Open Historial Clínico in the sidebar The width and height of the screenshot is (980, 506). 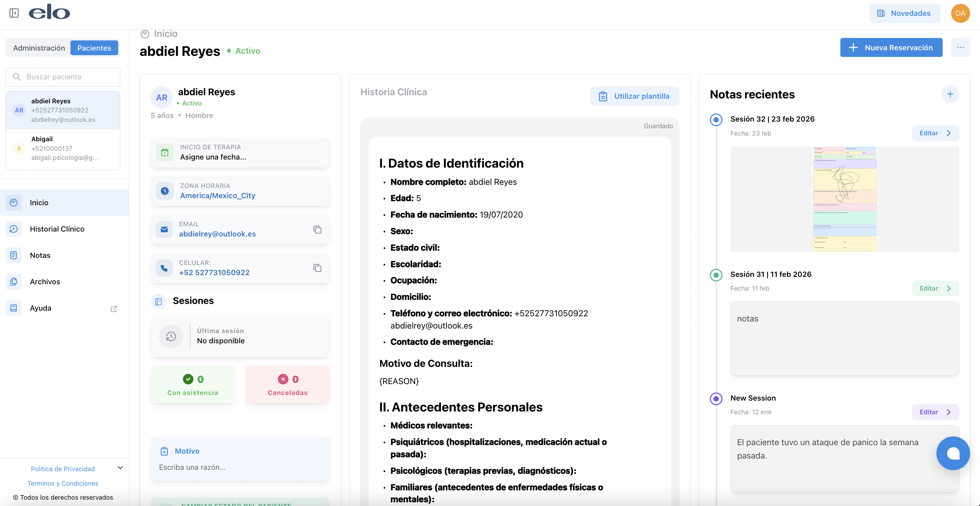point(57,229)
